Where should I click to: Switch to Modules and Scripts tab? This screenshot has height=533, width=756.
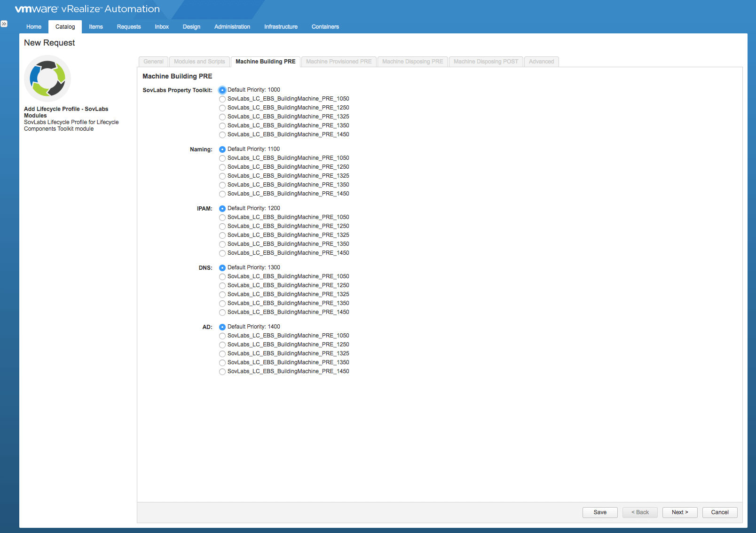199,62
